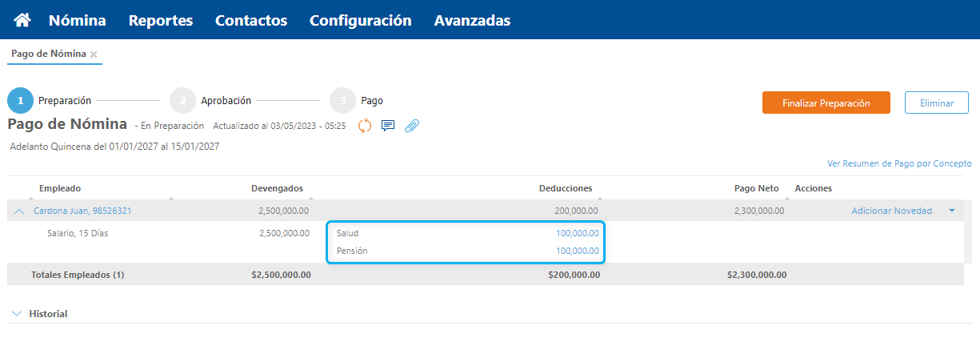Open dropdown arrow beside Adicionar Novedad
The height and width of the screenshot is (338, 980).
pyautogui.click(x=952, y=211)
